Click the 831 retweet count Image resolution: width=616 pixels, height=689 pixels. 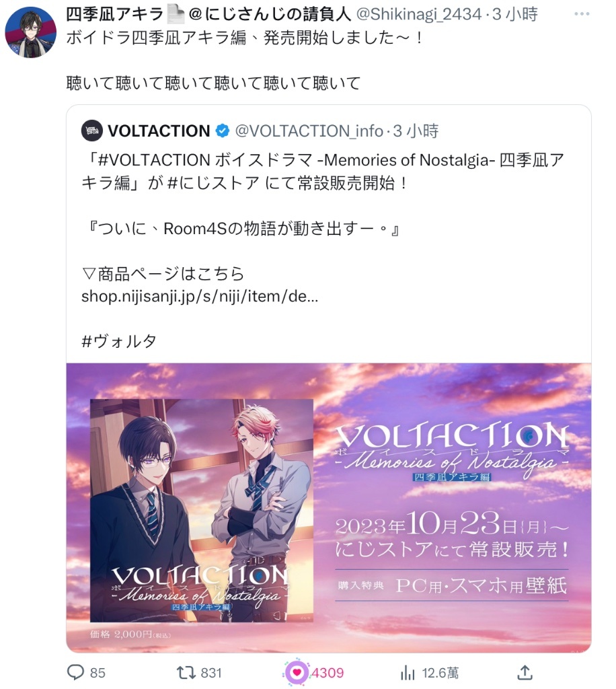211,673
